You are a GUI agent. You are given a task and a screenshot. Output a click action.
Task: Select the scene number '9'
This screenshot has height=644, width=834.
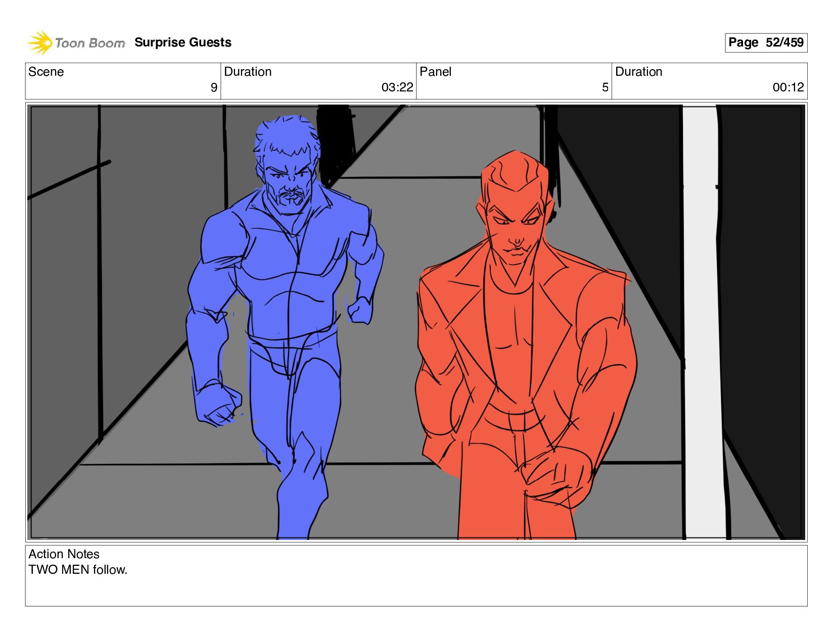point(214,87)
